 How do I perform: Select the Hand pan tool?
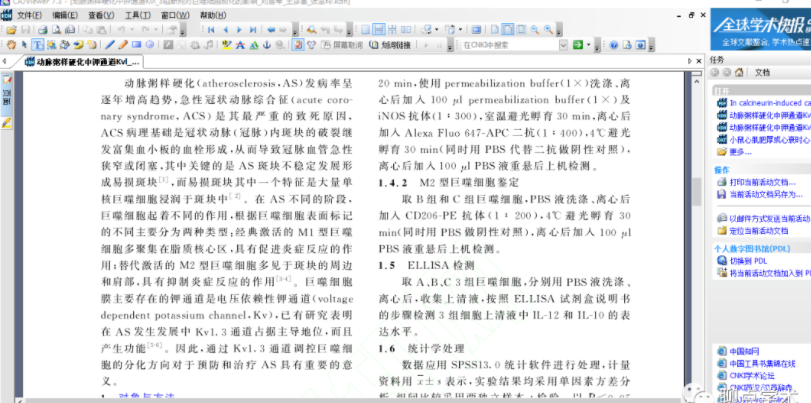[11, 45]
